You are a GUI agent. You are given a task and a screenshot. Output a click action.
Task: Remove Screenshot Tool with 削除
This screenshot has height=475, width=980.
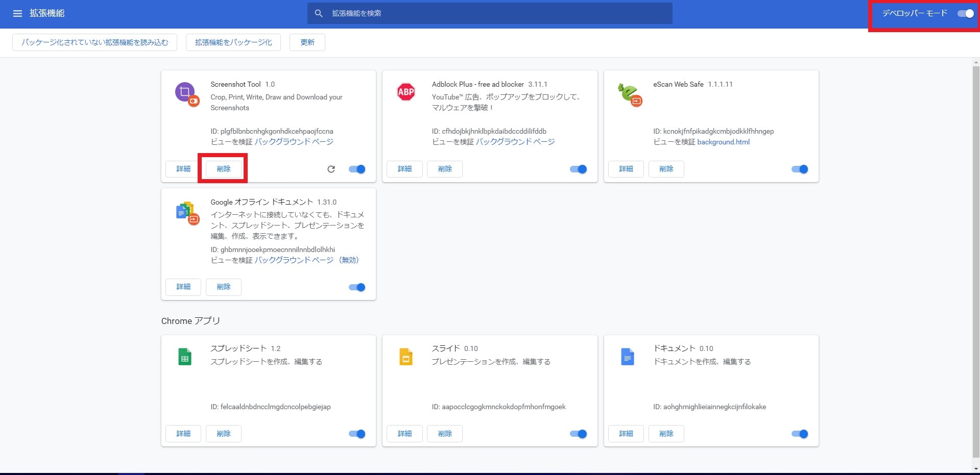point(224,169)
